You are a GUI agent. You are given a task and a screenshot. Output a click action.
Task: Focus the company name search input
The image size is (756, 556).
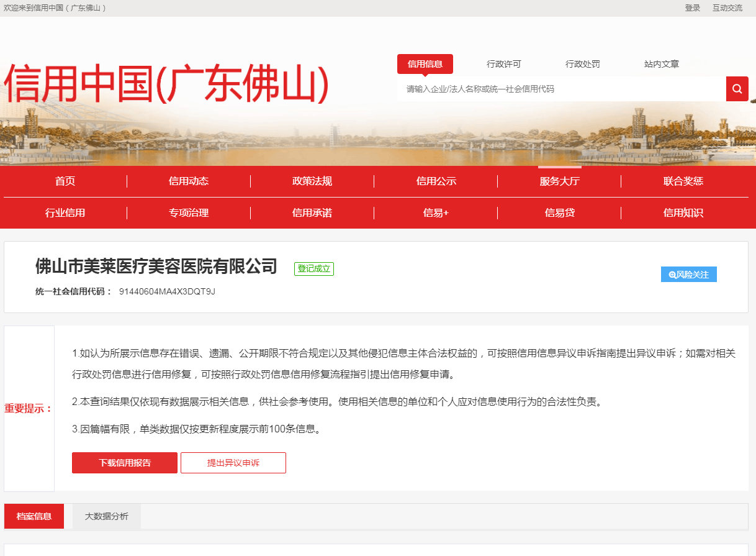point(562,89)
